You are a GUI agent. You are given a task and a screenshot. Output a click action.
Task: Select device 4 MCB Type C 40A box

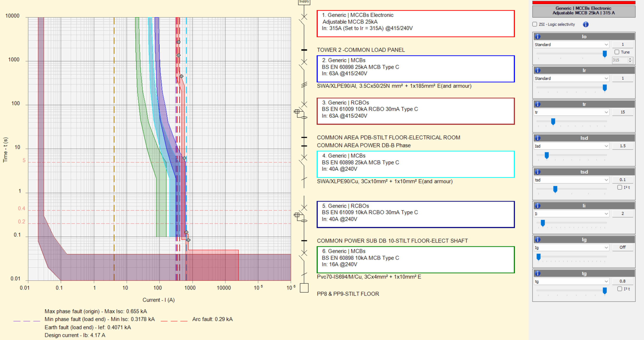click(x=415, y=164)
